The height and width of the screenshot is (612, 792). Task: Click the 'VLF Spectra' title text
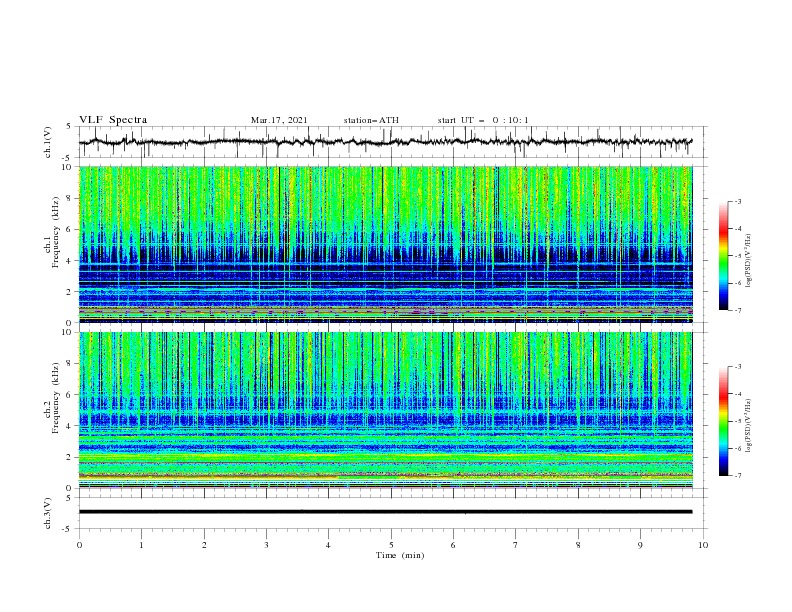point(113,120)
